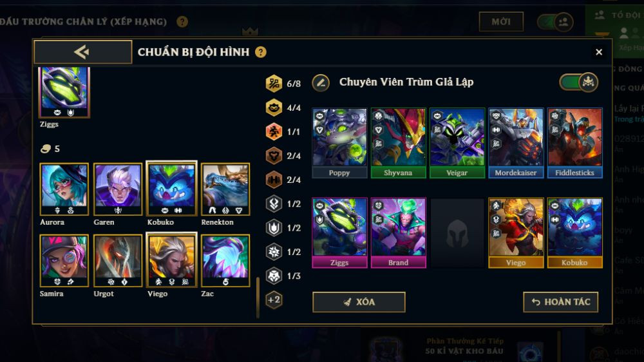Click the champion list scrollbar

(258, 298)
